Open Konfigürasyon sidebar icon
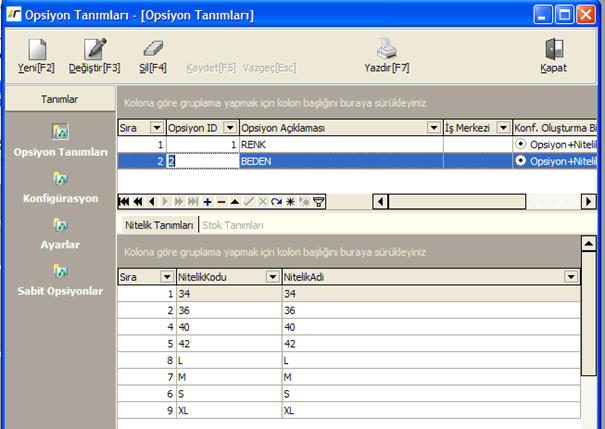 click(61, 179)
